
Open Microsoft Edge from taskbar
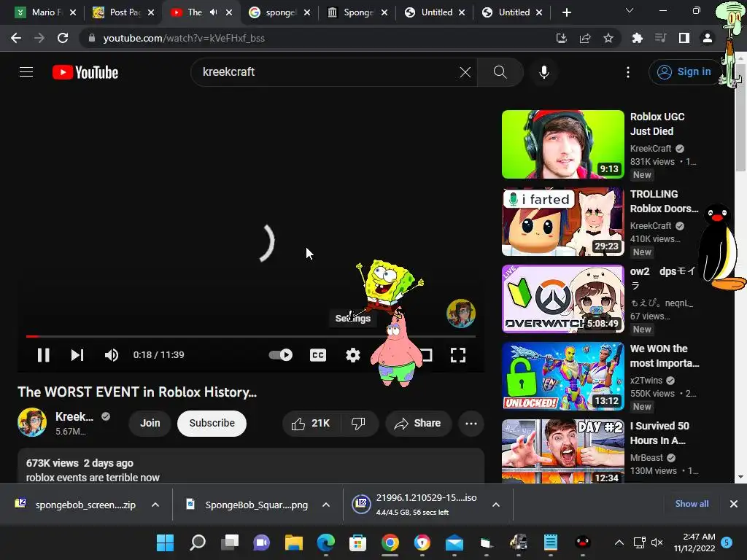[x=326, y=542]
